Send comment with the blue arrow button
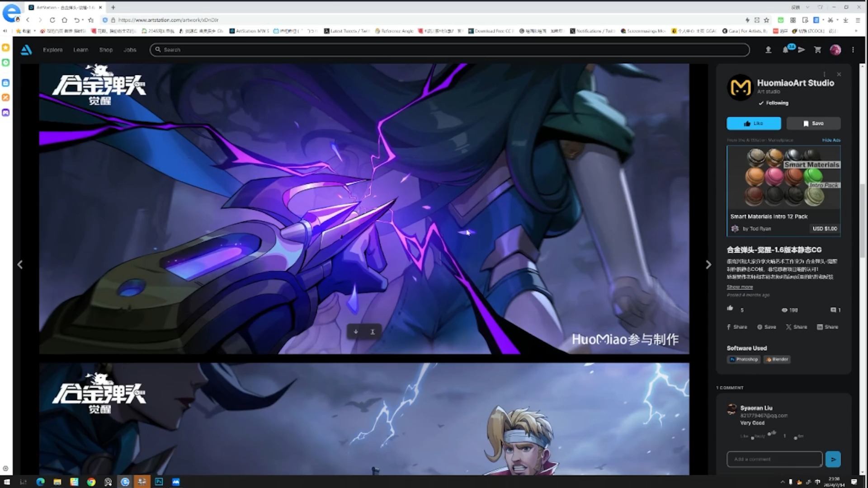Screen dimensions: 868x488 pos(833,459)
